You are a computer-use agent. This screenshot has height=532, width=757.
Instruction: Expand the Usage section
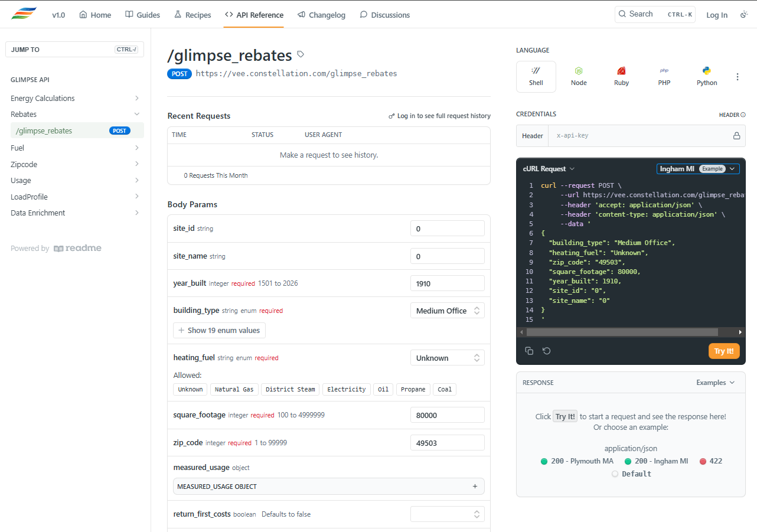point(74,180)
